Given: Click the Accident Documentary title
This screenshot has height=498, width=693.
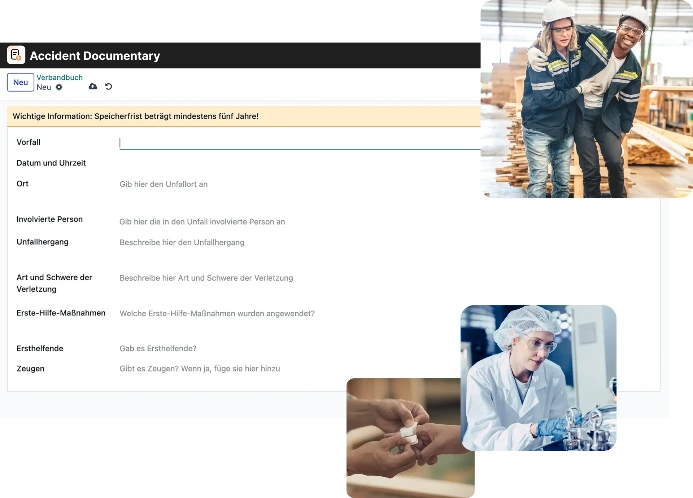Looking at the screenshot, I should coord(95,56).
